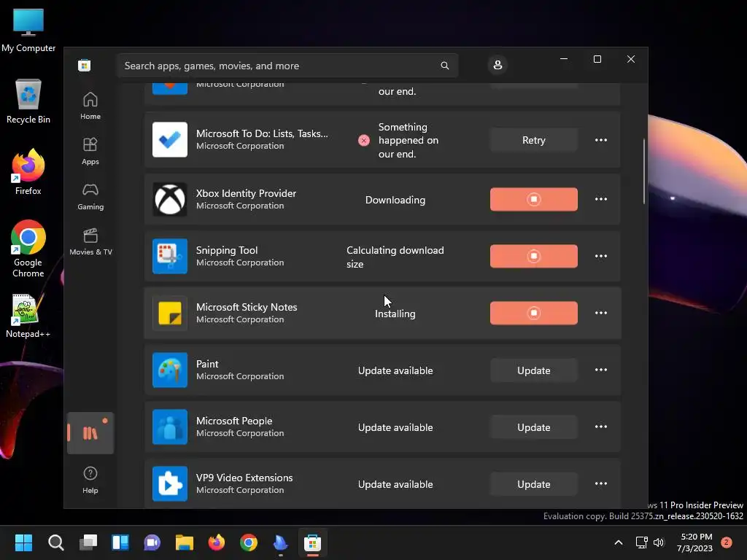The width and height of the screenshot is (747, 560).
Task: Open more options for VP9 Video Extensions
Action: (x=601, y=484)
